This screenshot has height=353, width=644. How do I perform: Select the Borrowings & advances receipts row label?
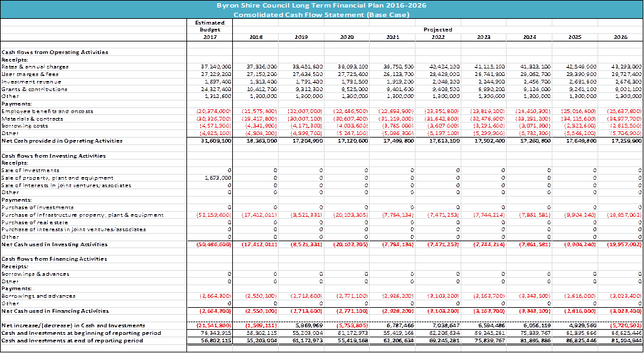(x=36, y=274)
